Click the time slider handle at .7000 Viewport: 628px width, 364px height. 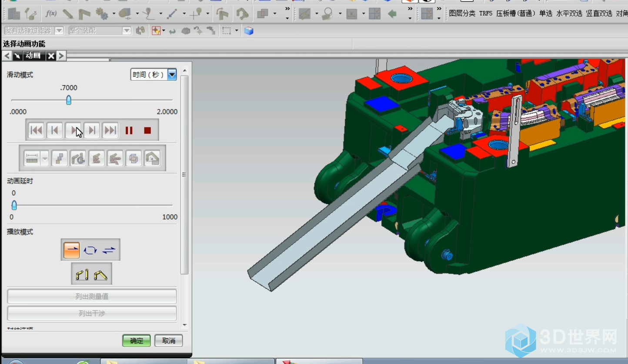pyautogui.click(x=68, y=100)
